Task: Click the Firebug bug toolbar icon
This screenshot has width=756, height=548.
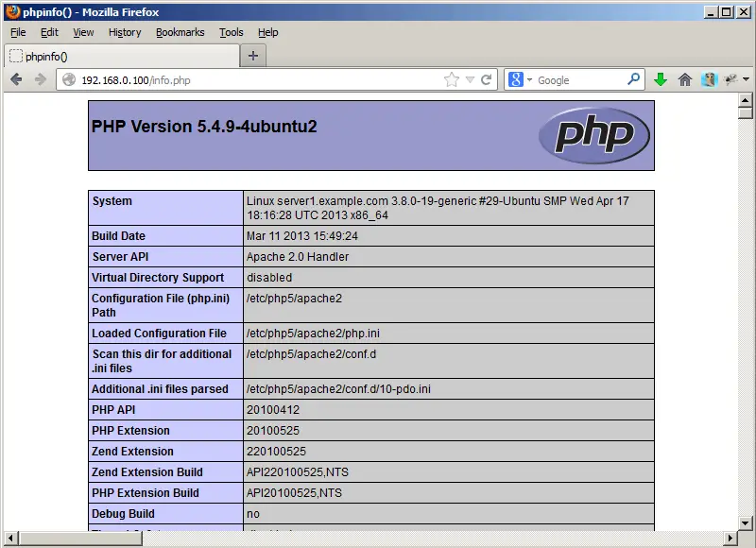Action: [730, 79]
